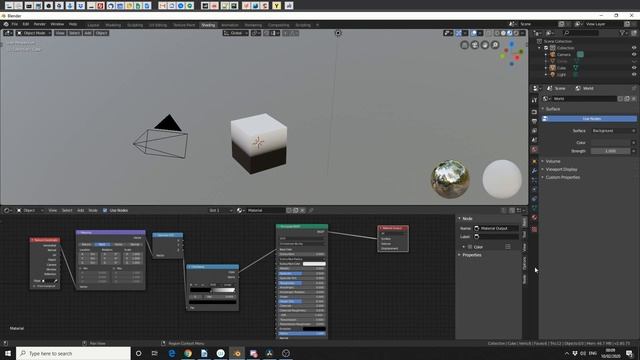Click the ColorRamp gradient bar

212,290
